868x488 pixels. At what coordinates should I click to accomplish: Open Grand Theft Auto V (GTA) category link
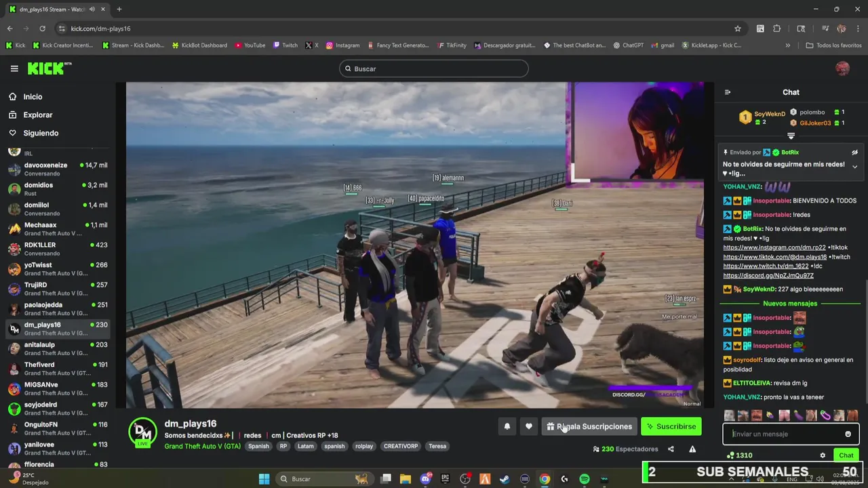tap(202, 446)
